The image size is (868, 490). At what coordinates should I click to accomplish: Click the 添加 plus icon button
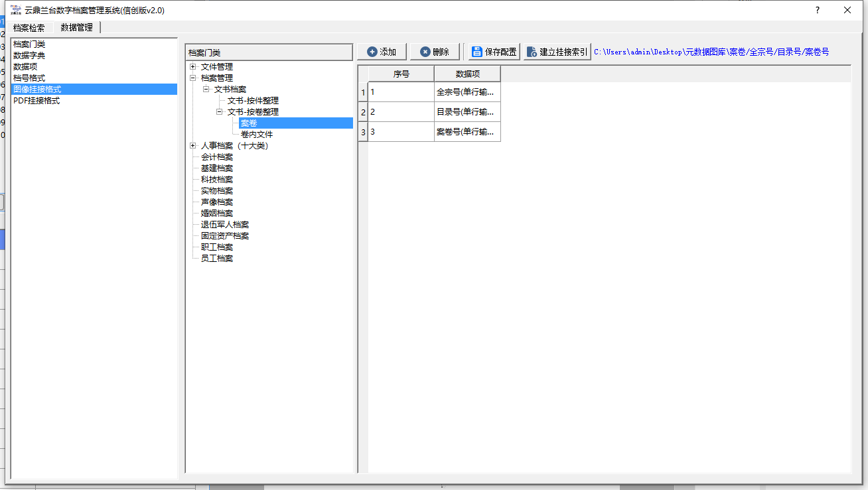pyautogui.click(x=372, y=52)
